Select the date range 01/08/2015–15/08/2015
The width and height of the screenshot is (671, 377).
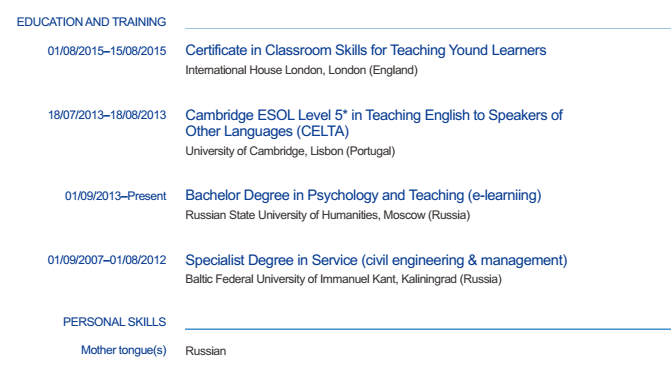point(107,51)
